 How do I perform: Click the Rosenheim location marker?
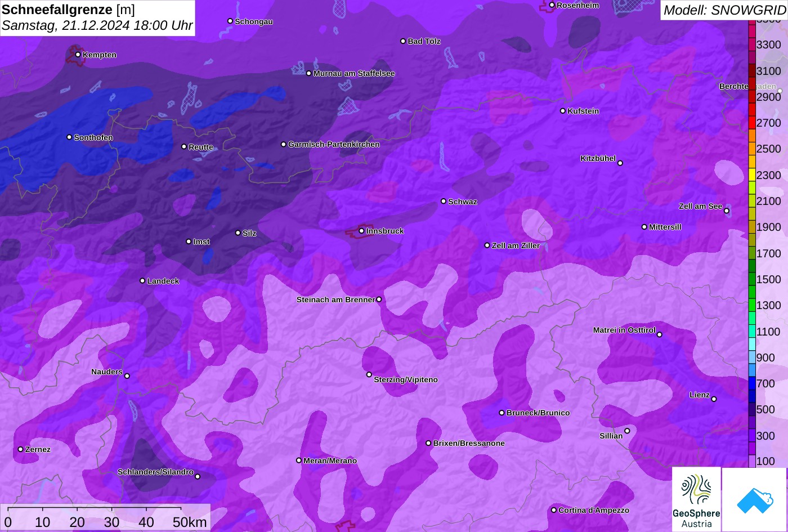point(552,5)
